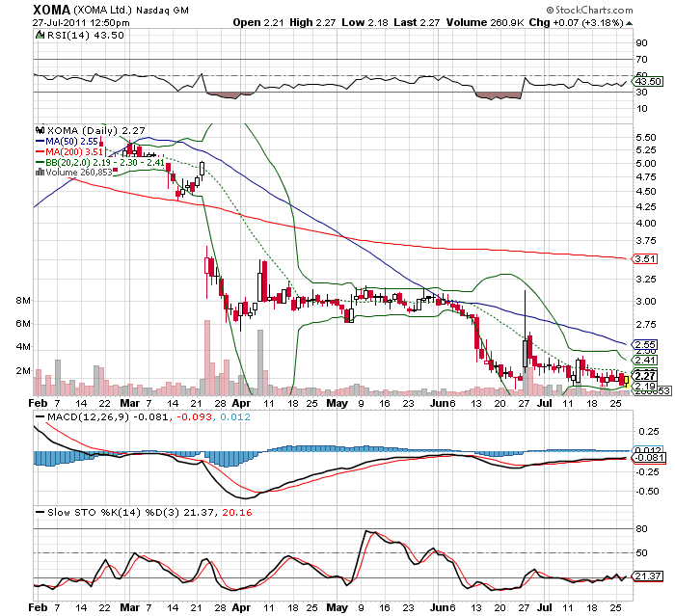Image resolution: width=675 pixels, height=616 pixels.
Task: Click the 21.37 stochastic tag on right axis
Action: [x=647, y=576]
